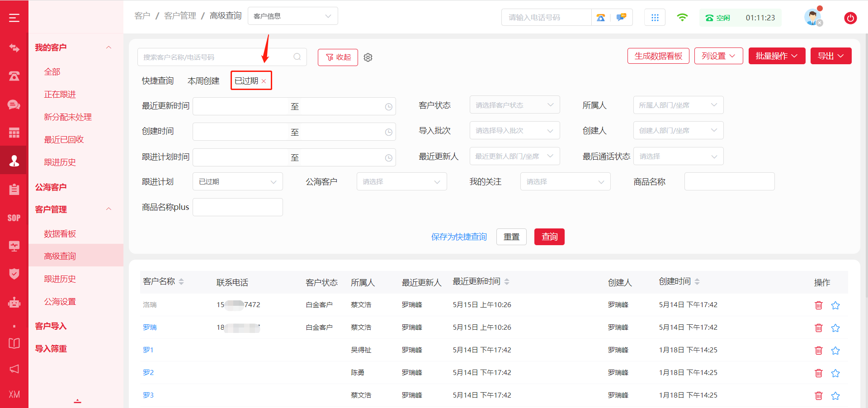Click the red 查询 button
Screen dimensions: 868x408
pyautogui.click(x=549, y=237)
